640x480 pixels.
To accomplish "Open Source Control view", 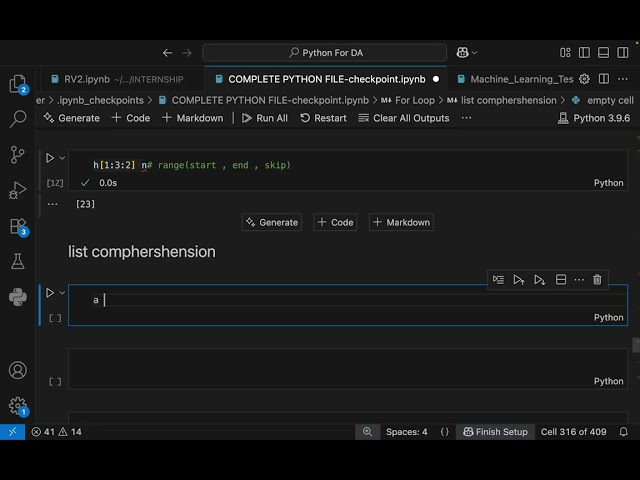I will [x=17, y=154].
